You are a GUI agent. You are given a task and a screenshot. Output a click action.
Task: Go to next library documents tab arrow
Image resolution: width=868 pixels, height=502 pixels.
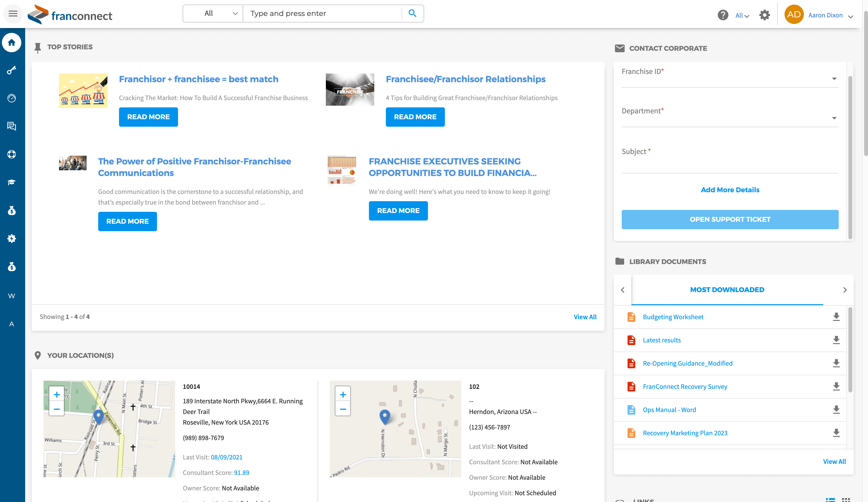click(845, 290)
